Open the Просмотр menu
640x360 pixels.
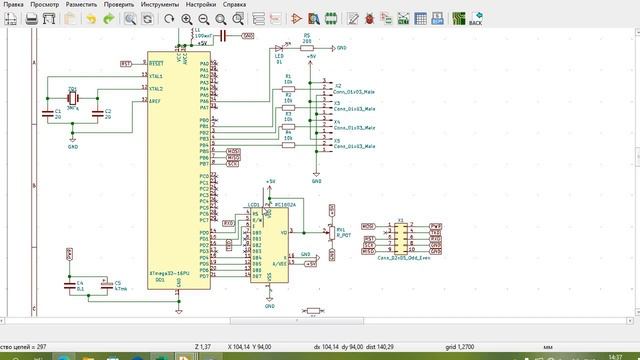(x=44, y=4)
